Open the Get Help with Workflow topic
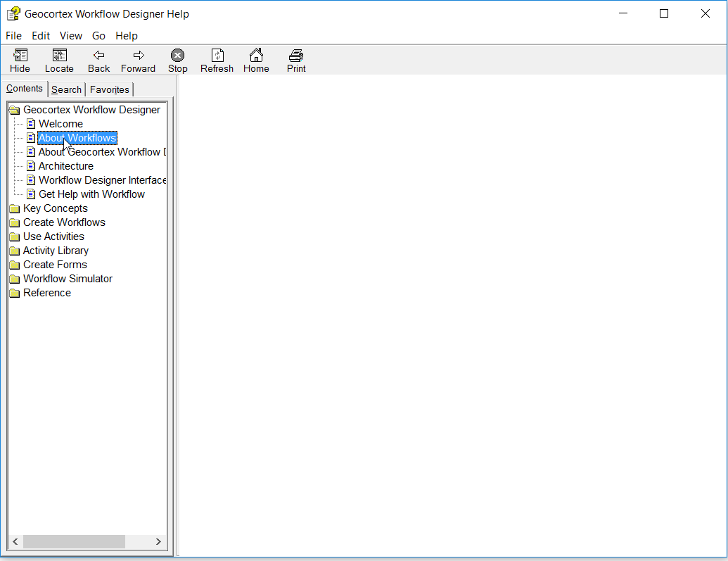This screenshot has width=728, height=561. pyautogui.click(x=91, y=194)
